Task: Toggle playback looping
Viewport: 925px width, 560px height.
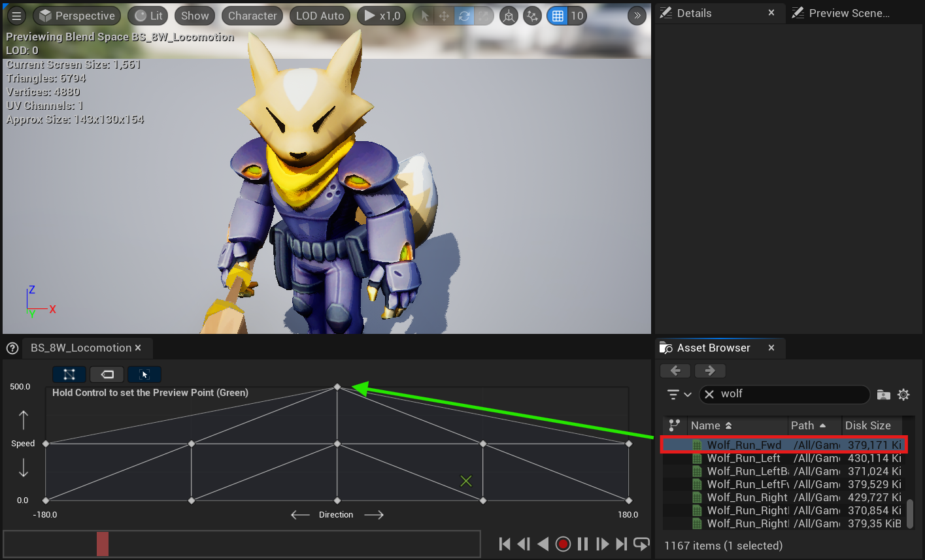Action: click(641, 544)
